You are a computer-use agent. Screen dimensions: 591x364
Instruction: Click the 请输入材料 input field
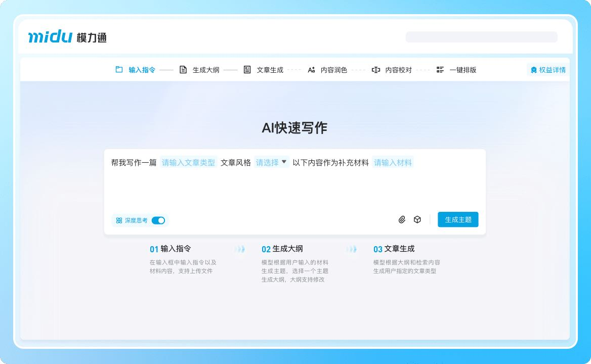tap(393, 162)
